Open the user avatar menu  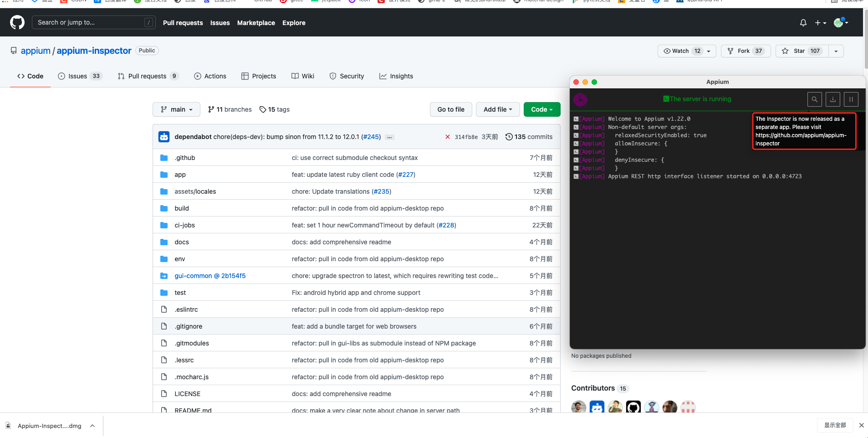tap(841, 22)
